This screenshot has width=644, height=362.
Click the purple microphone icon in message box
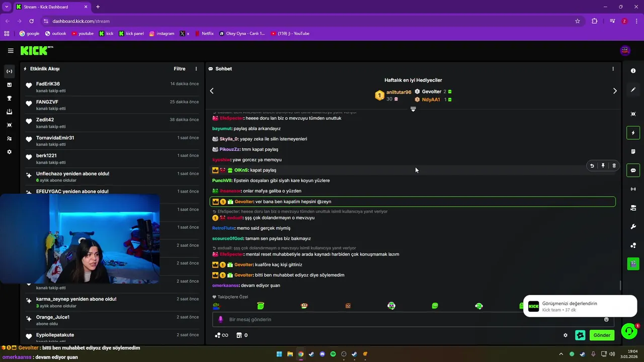[220, 320]
